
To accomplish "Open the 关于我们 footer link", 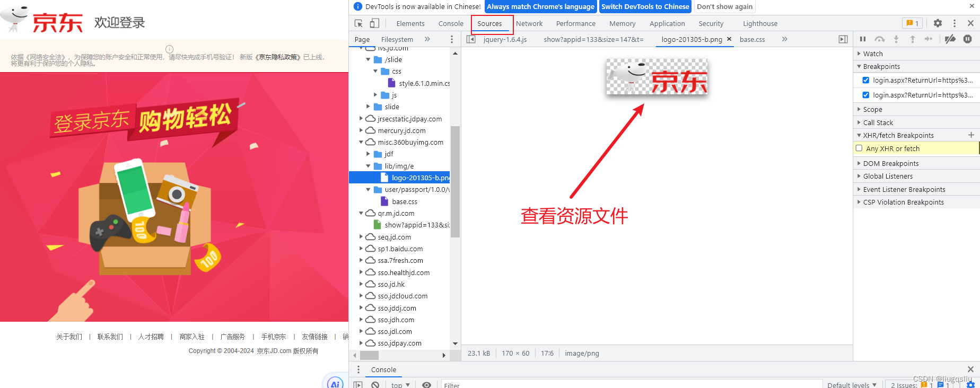I will (x=69, y=337).
